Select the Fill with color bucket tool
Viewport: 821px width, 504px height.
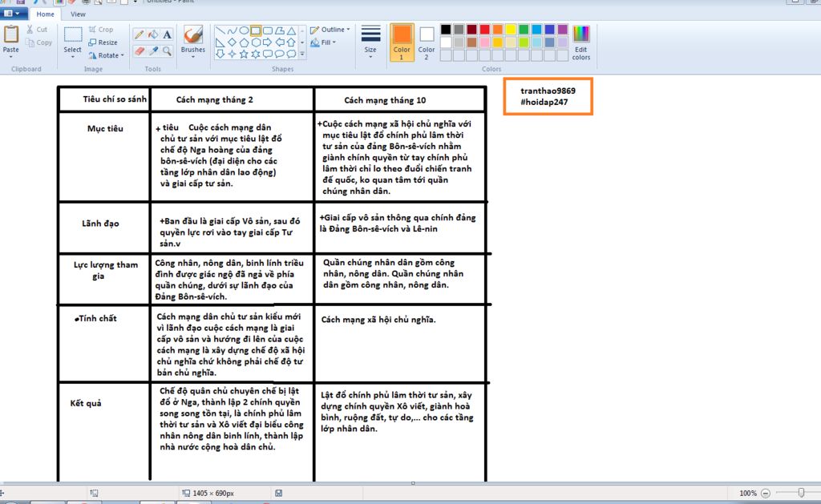point(153,34)
